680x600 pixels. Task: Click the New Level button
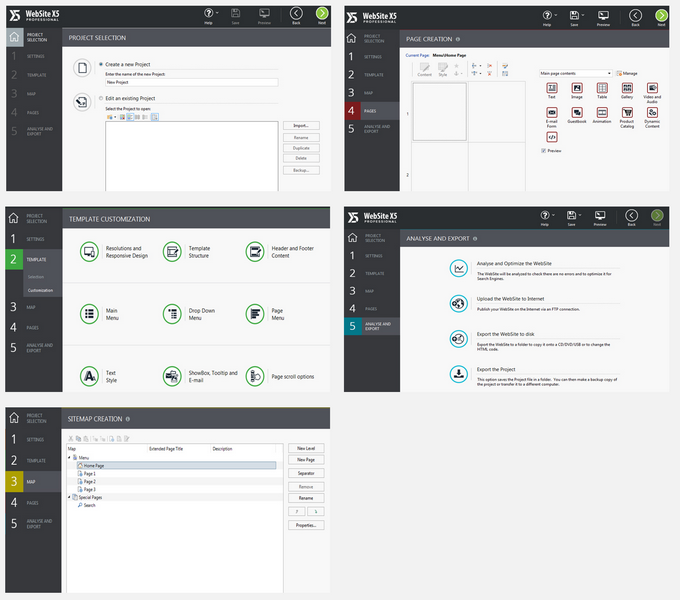click(x=306, y=448)
